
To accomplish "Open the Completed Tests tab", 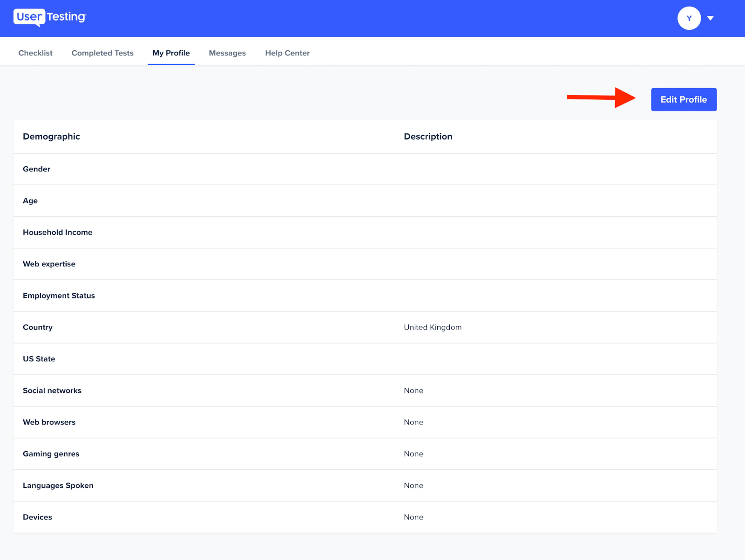I will (x=102, y=53).
